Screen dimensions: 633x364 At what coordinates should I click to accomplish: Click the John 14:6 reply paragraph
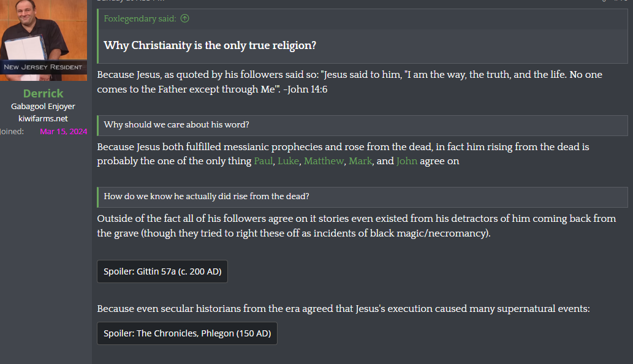pos(350,82)
